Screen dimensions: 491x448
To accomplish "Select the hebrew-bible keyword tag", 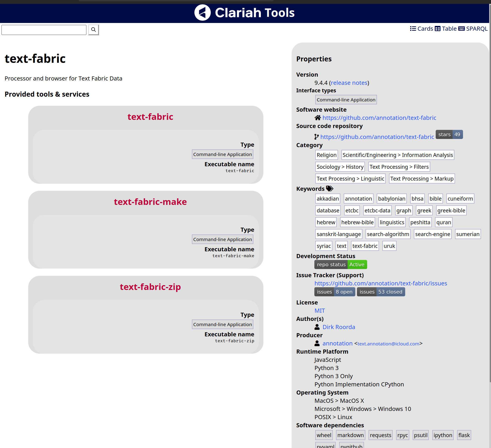I will (x=357, y=222).
